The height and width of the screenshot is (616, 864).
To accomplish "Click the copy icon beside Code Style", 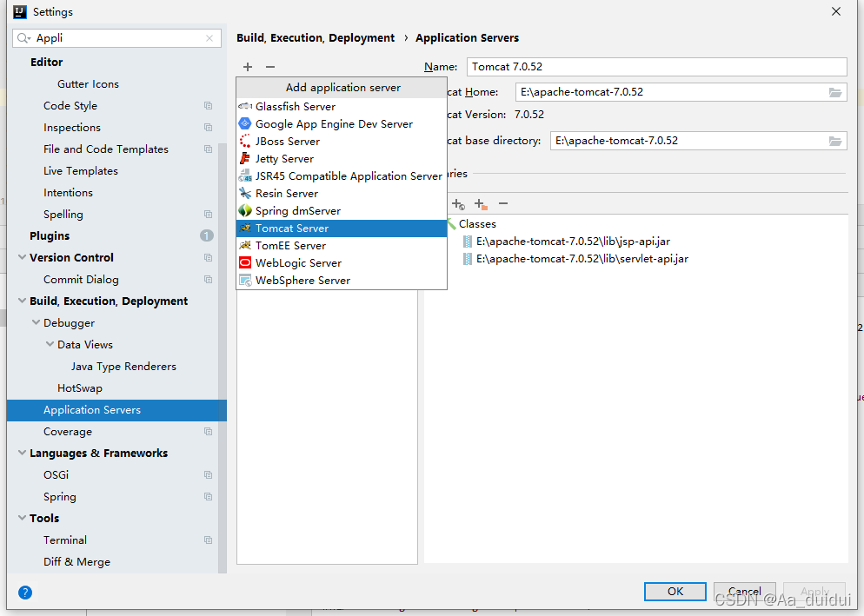I will [208, 106].
